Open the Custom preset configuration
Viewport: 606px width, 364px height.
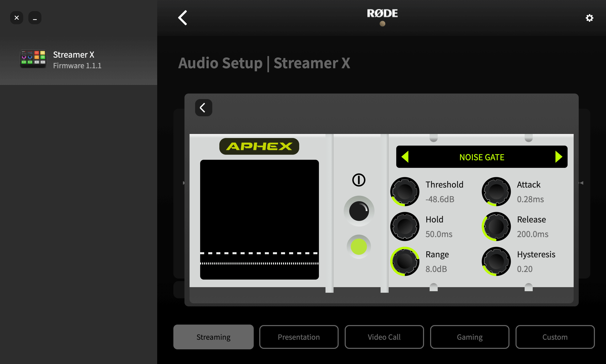554,337
